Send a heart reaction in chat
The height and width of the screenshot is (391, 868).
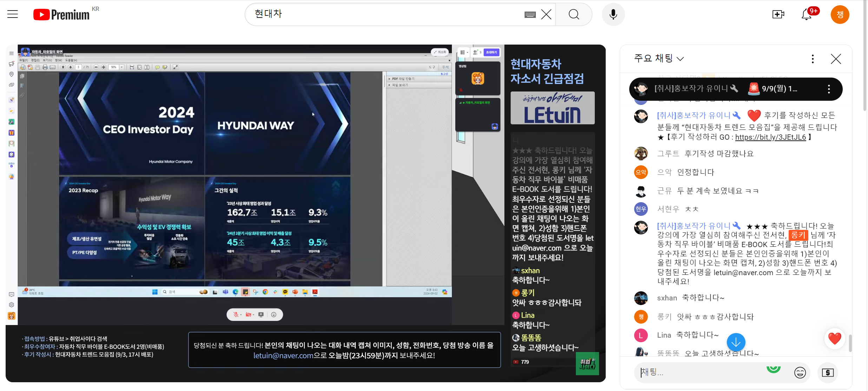click(834, 339)
